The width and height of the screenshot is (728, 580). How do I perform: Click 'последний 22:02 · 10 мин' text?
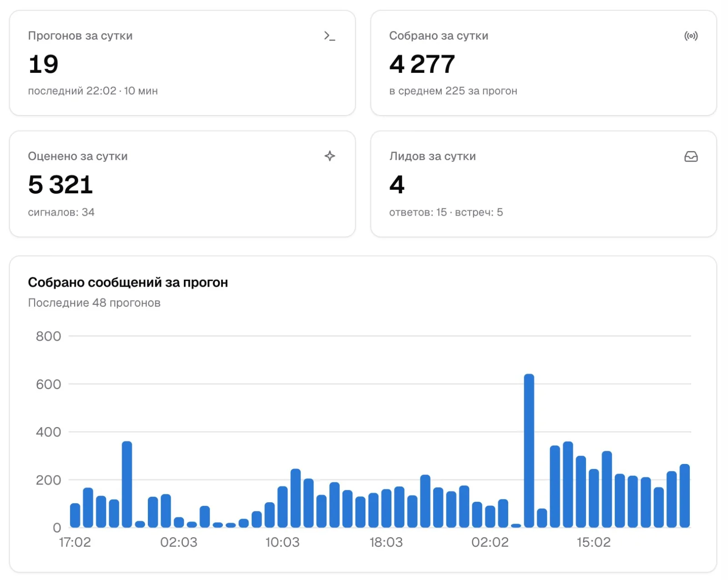tap(93, 91)
